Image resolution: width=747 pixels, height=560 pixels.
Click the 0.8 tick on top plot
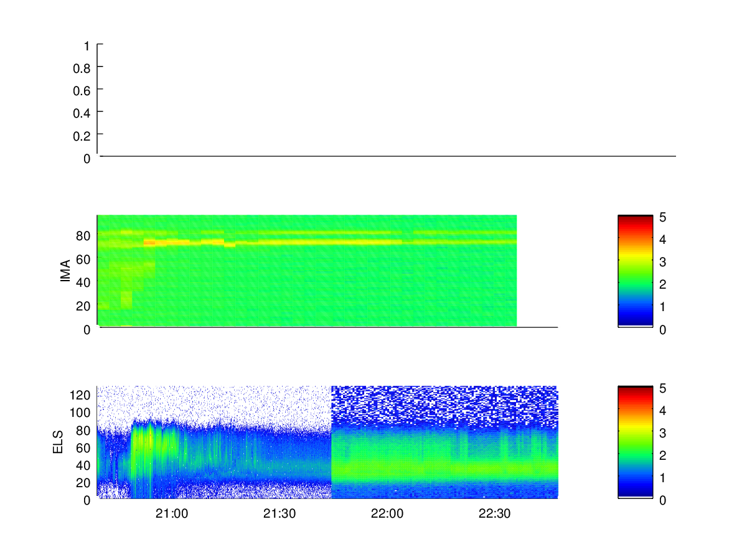pos(83,68)
